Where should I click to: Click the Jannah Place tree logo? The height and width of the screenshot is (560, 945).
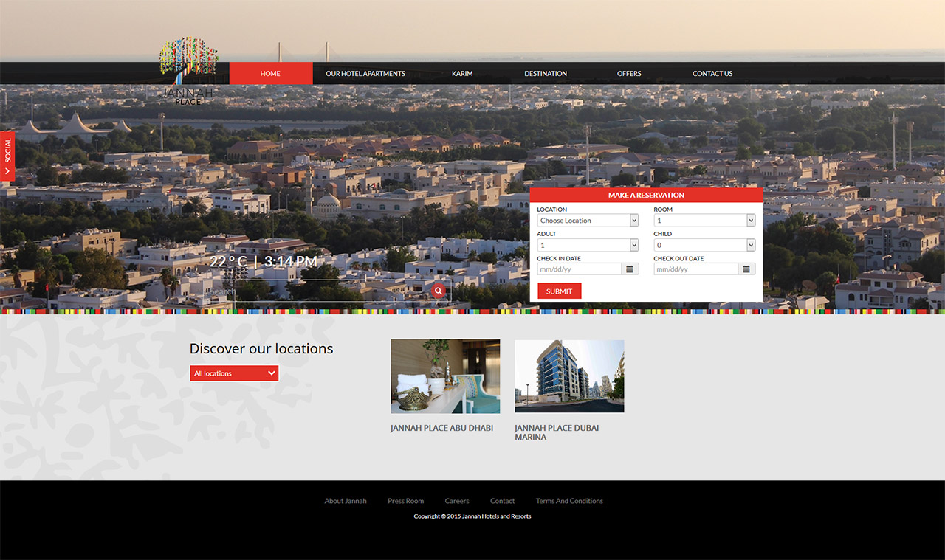point(188,71)
